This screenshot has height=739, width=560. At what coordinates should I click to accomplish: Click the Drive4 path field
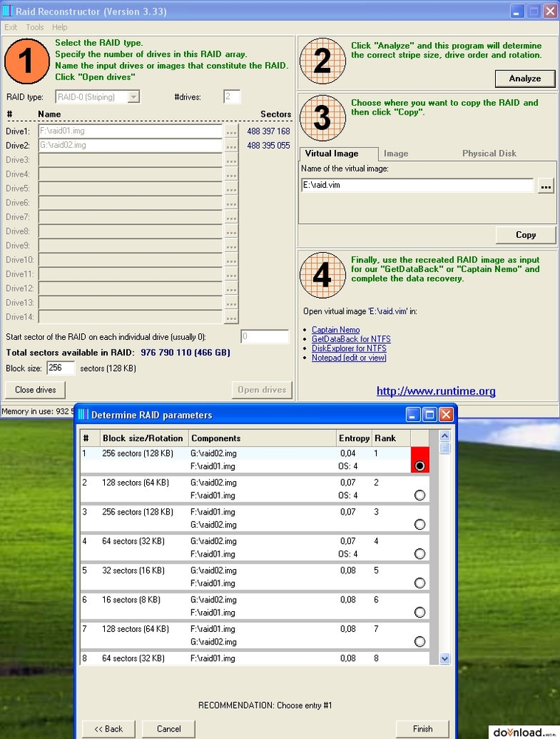pos(130,174)
